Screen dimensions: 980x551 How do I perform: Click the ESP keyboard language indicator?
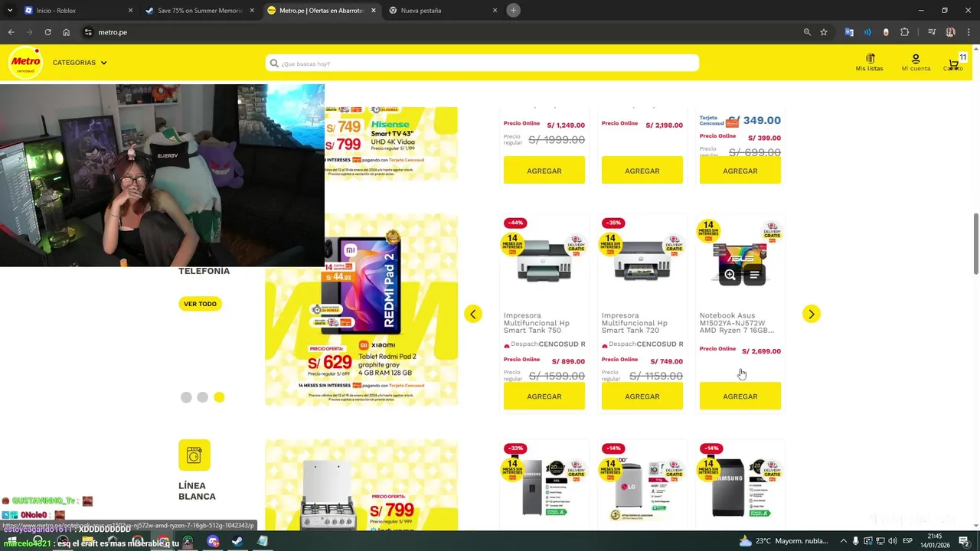tap(908, 541)
